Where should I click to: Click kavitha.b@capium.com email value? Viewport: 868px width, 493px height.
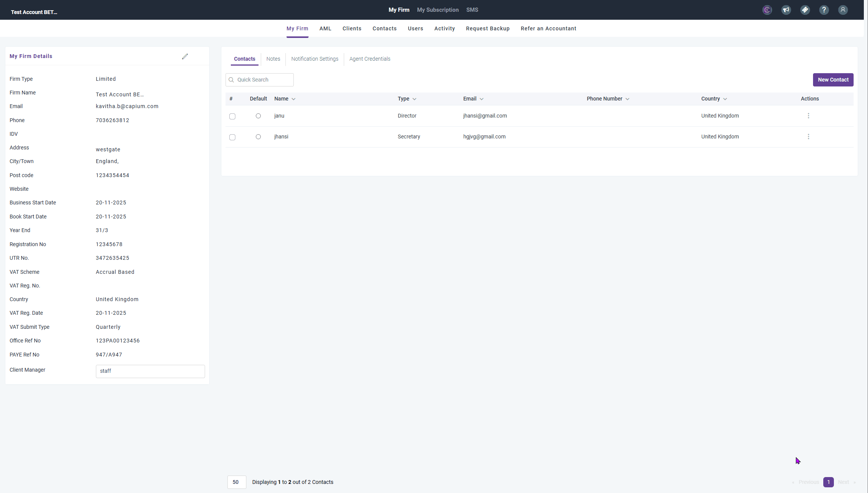[x=127, y=106]
